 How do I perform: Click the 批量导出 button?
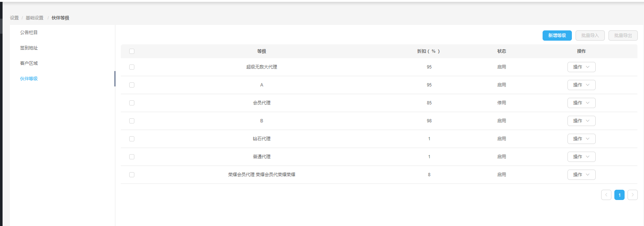coord(623,36)
